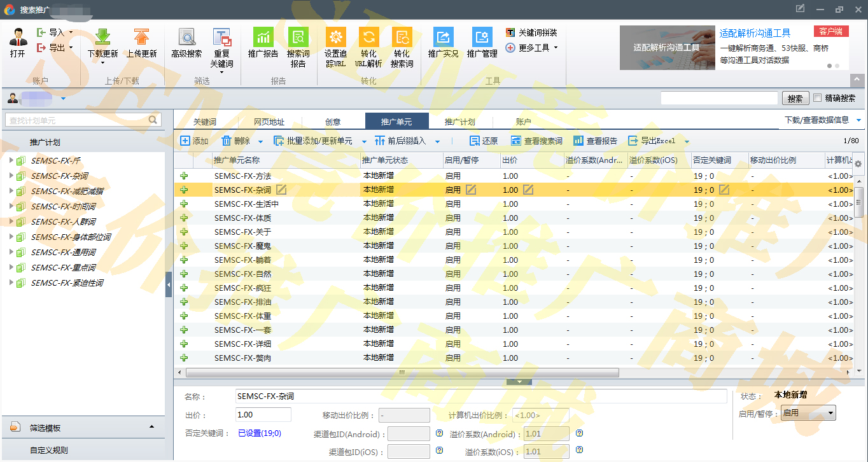868x462 pixels.
Task: Enable the 精确搜索 checkbox
Action: [x=818, y=98]
